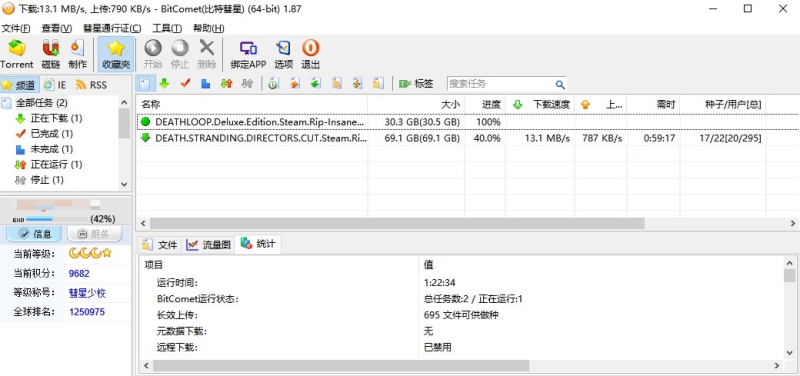Image resolution: width=800 pixels, height=376 pixels.
Task: Click the green arrow page filter icon
Action: click(x=316, y=84)
